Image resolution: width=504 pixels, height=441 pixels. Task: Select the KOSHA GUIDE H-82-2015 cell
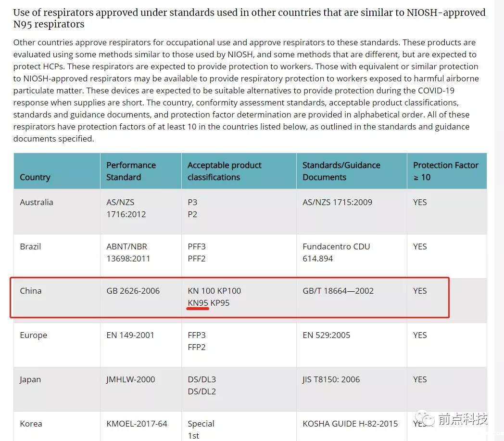[x=350, y=424]
